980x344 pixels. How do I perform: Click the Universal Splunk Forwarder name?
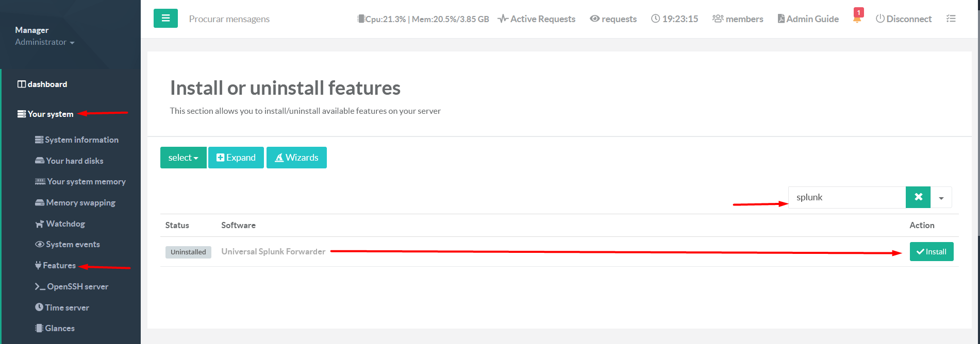click(273, 251)
